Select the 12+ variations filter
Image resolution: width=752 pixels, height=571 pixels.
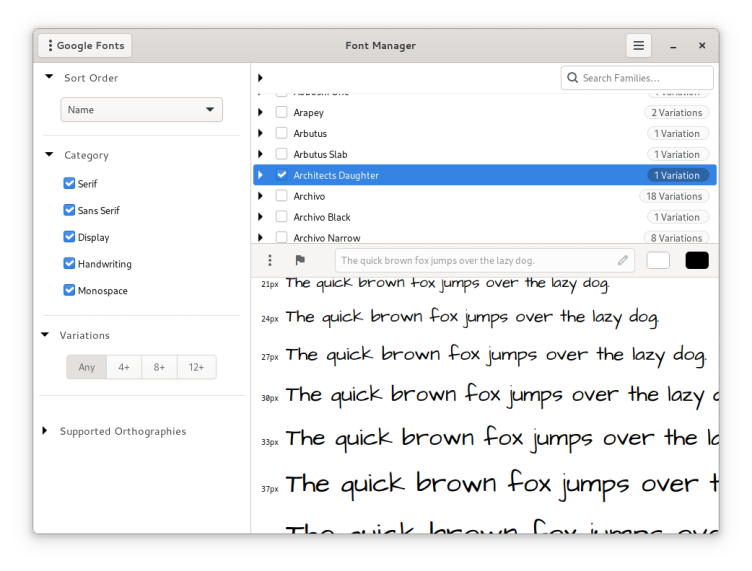click(196, 367)
